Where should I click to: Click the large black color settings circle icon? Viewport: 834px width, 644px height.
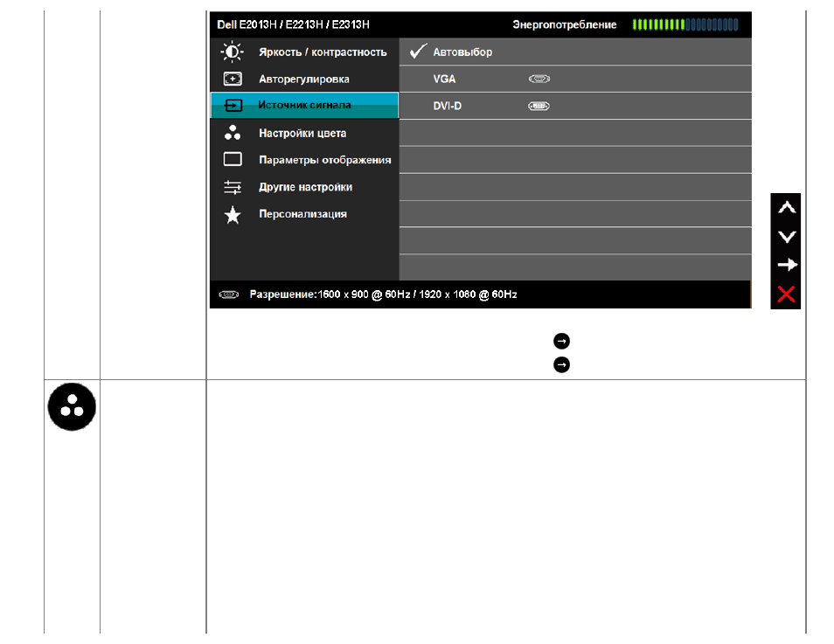pos(72,407)
